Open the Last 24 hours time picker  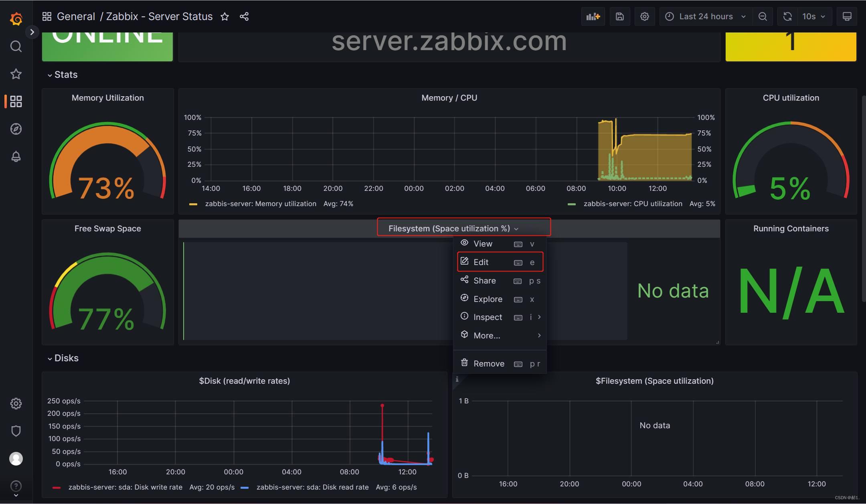(x=706, y=16)
